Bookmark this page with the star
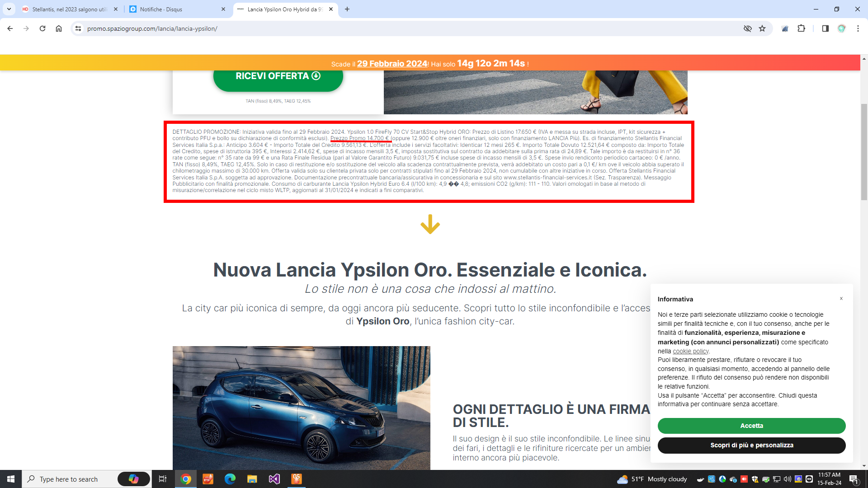This screenshot has height=488, width=868. [x=762, y=28]
